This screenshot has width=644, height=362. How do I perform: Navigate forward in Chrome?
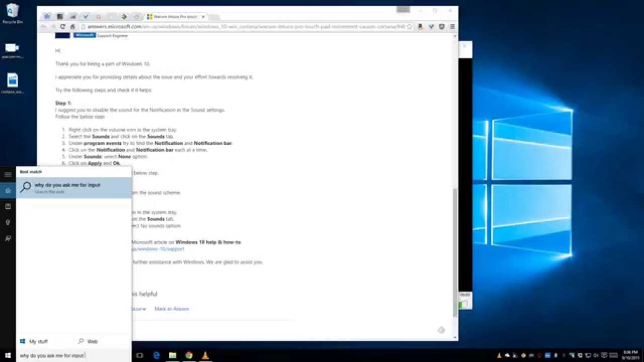[53, 27]
